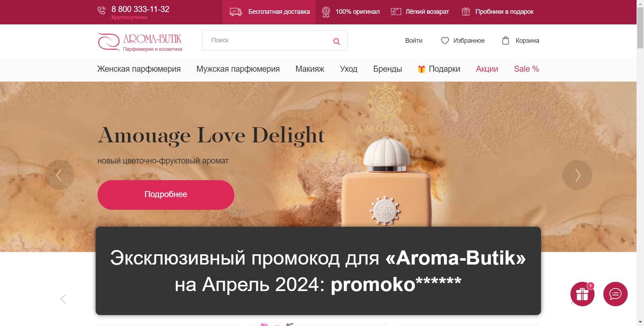The height and width of the screenshot is (326, 644).
Task: Click the vertical scrollbar thumb
Action: click(640, 28)
